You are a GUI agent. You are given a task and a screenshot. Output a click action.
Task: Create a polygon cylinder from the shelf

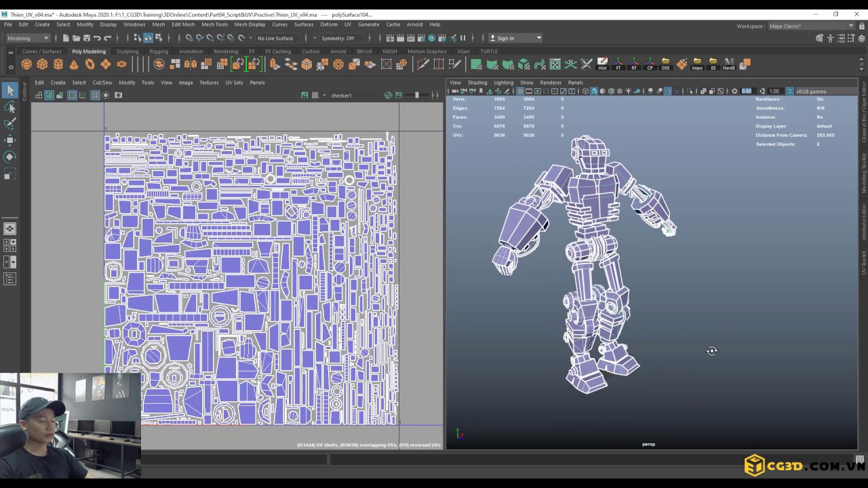(x=58, y=64)
